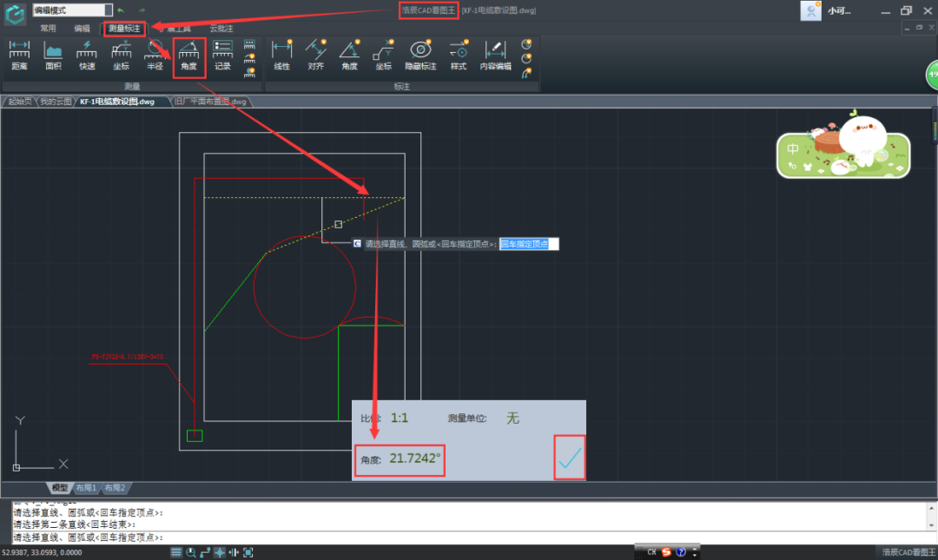The width and height of the screenshot is (938, 560).
Task: Click the green progress badge on right edge
Action: pyautogui.click(x=933, y=76)
